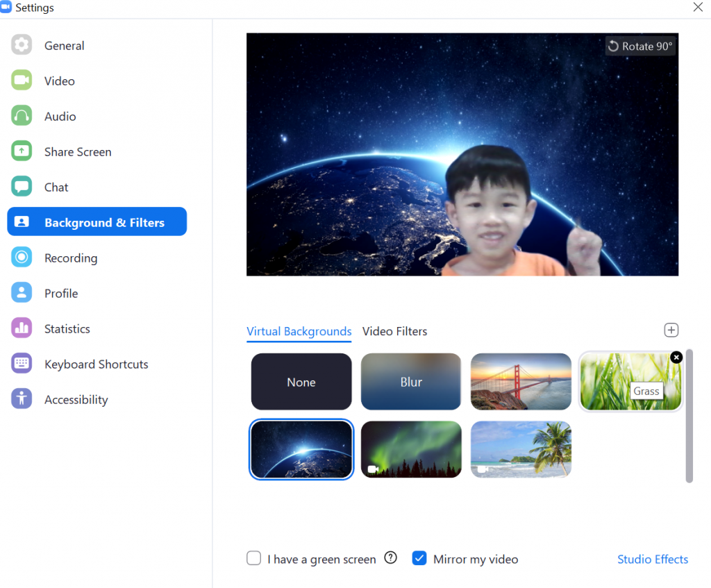Click the Share Screen arrow icon
Screen dimensions: 711x588
[22, 151]
